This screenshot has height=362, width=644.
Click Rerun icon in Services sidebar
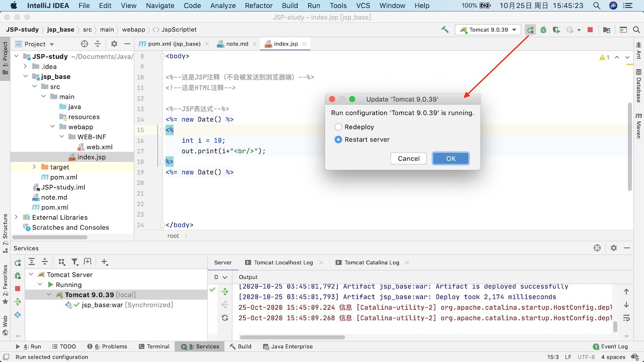18,263
